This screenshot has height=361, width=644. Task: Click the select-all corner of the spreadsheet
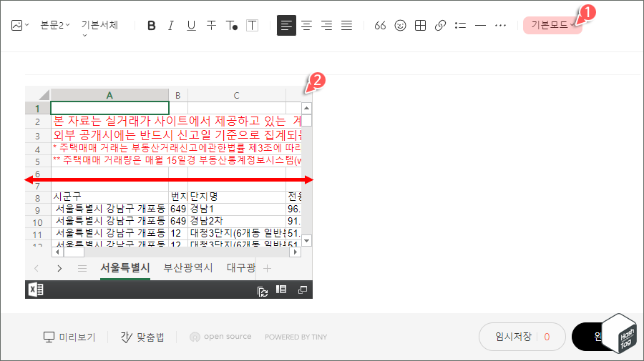[44, 95]
